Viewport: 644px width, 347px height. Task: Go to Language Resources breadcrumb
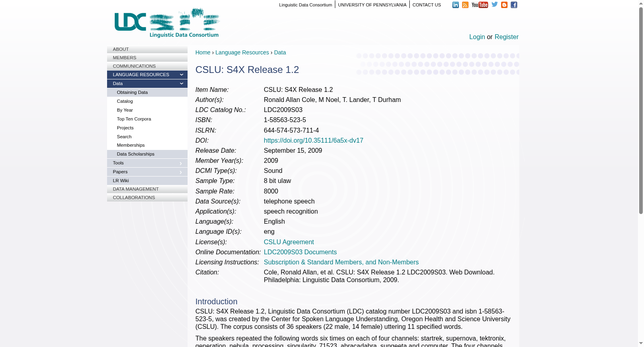coord(242,52)
